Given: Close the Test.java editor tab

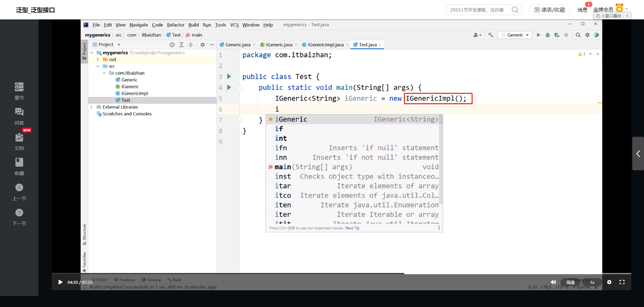Looking at the screenshot, I should [380, 45].
